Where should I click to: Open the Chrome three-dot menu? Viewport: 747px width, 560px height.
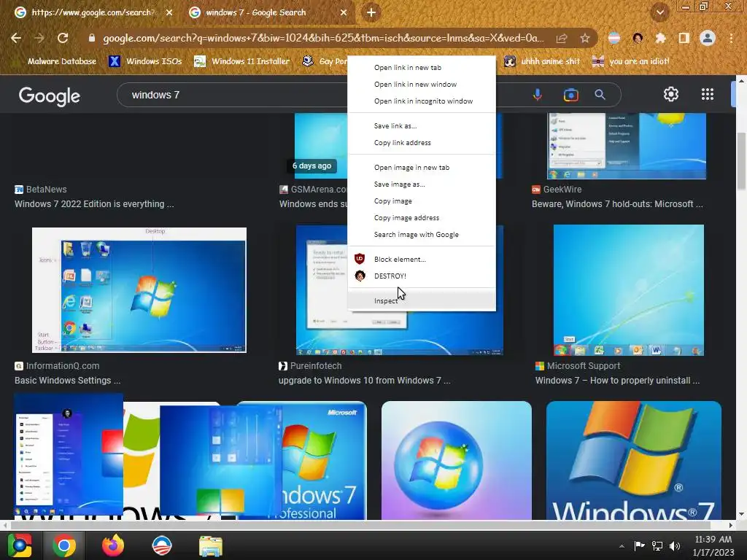click(731, 38)
